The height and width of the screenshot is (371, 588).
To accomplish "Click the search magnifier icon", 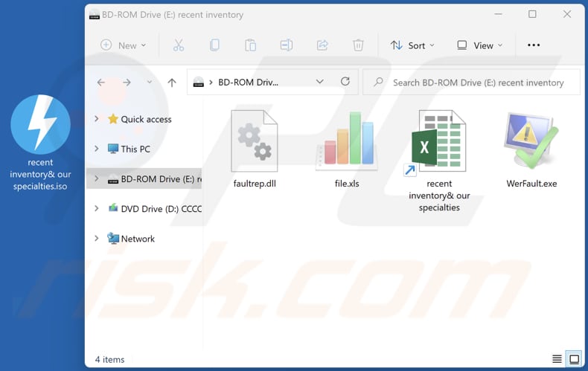I will 378,82.
